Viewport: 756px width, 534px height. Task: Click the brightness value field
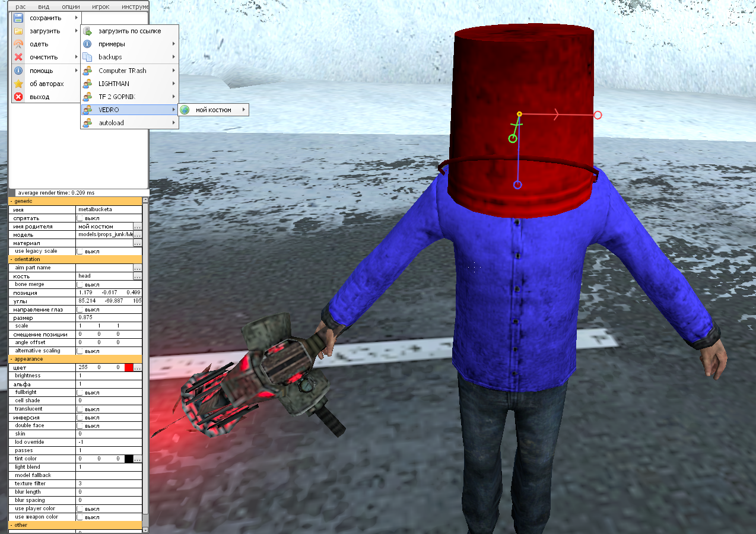[x=109, y=376]
